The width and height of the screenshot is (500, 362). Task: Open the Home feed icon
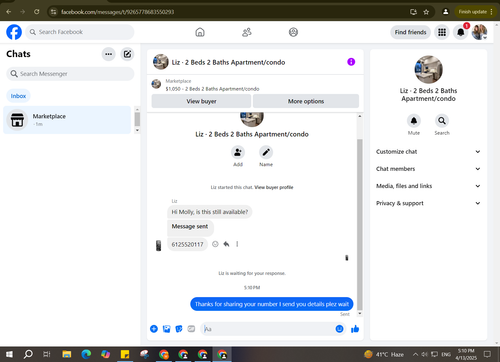click(x=200, y=32)
